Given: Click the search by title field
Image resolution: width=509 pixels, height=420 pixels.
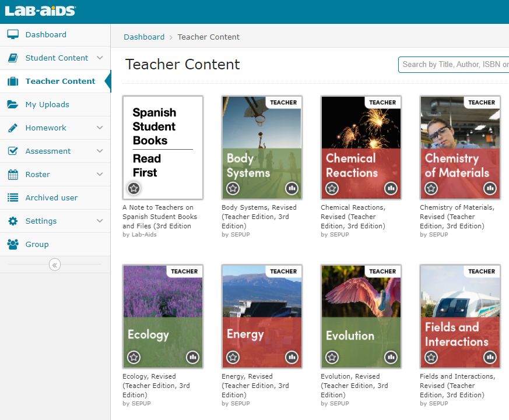Looking at the screenshot, I should 454,64.
